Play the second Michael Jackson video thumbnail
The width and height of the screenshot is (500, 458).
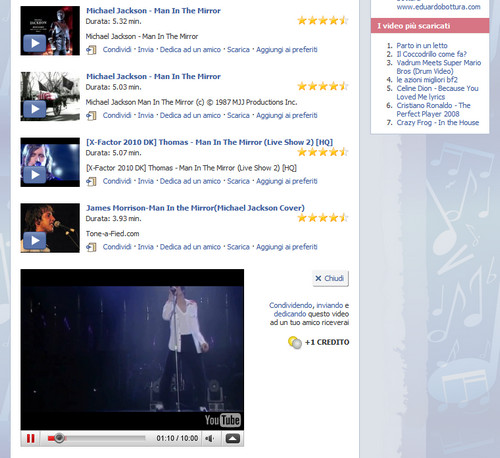(50, 96)
